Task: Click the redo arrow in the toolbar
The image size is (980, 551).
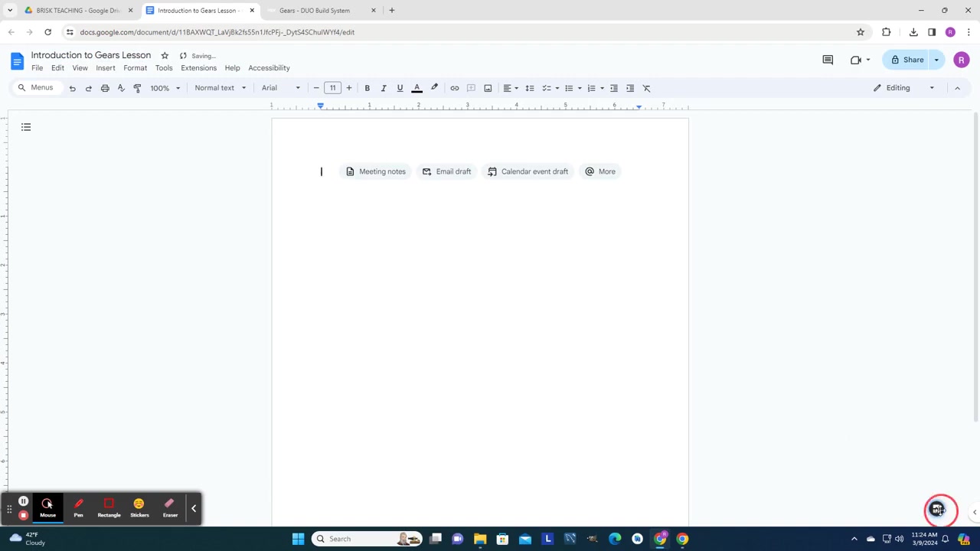Action: click(88, 88)
